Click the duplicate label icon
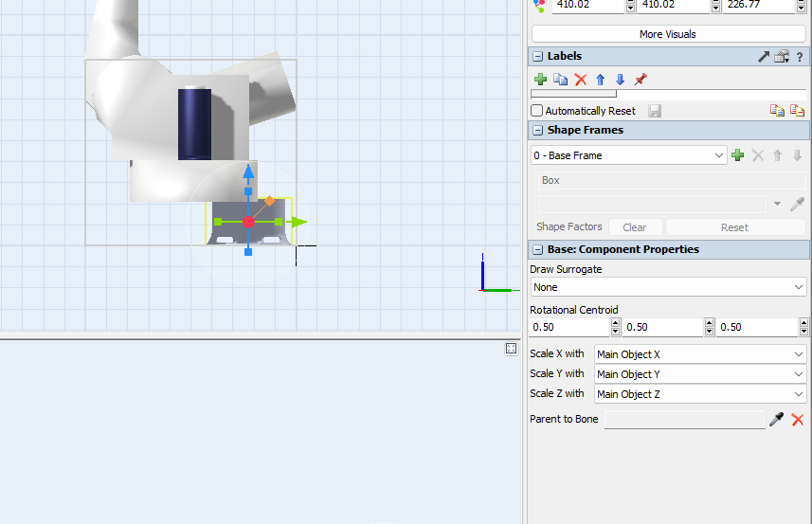Image resolution: width=812 pixels, height=524 pixels. click(560, 80)
